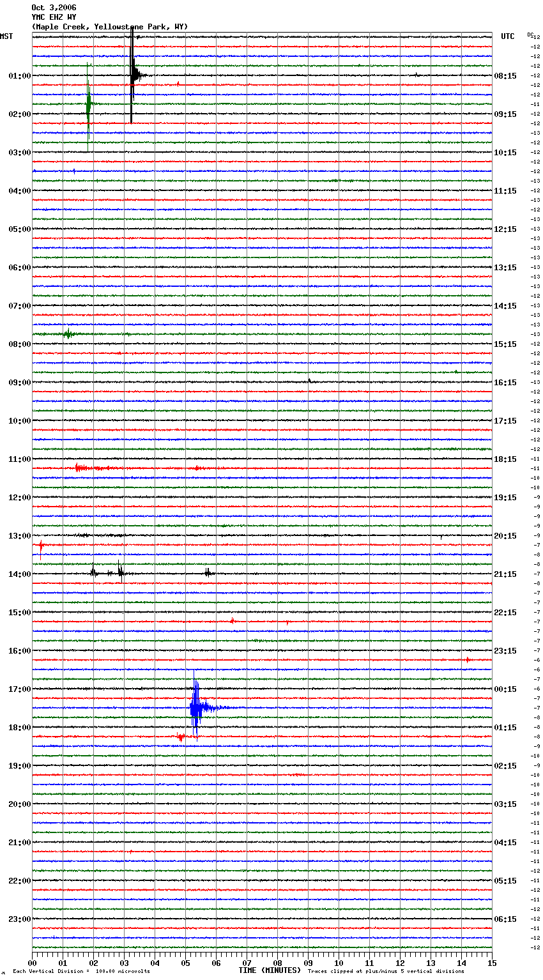Select the 07:00 MST time label
This screenshot has width=543, height=980.
click(x=20, y=306)
